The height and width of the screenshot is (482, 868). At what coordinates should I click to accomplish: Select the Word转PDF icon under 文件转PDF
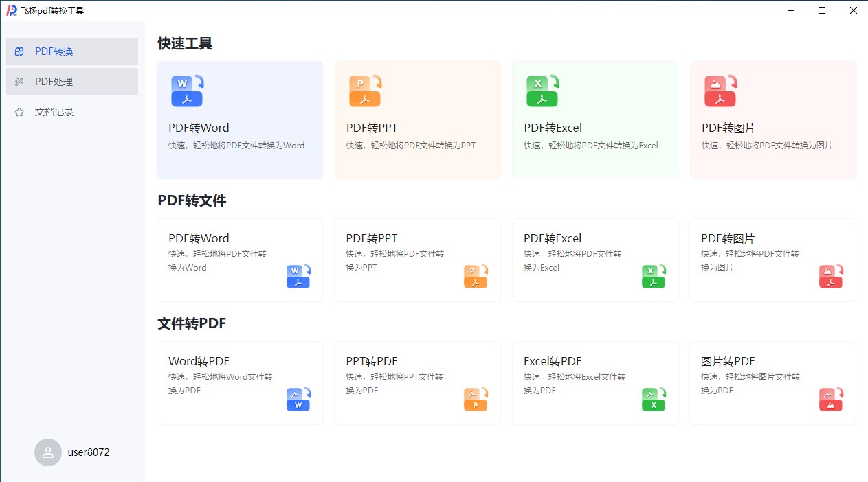click(x=298, y=399)
